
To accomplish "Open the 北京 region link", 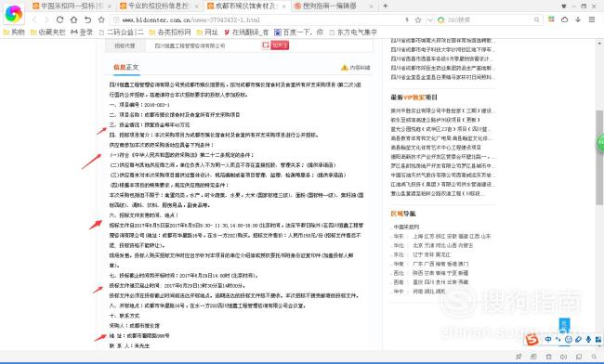I will tap(418, 245).
